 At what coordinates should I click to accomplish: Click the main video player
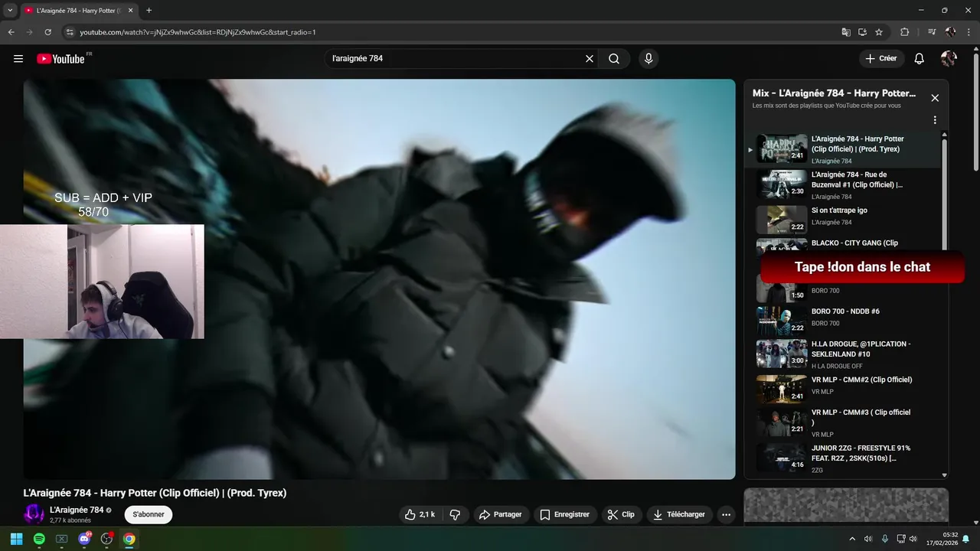(x=379, y=279)
